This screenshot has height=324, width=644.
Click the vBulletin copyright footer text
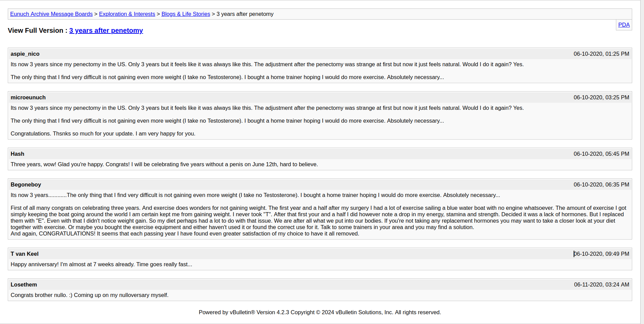[x=320, y=312]
